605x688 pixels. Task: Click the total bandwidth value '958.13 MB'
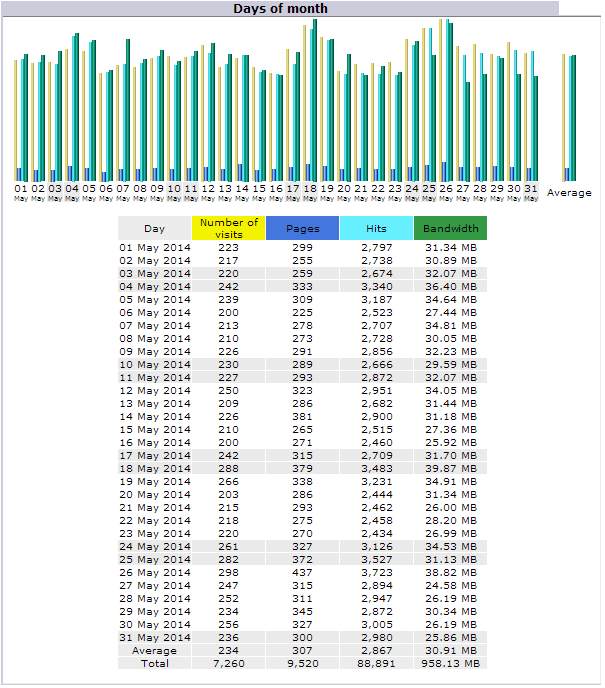450,663
